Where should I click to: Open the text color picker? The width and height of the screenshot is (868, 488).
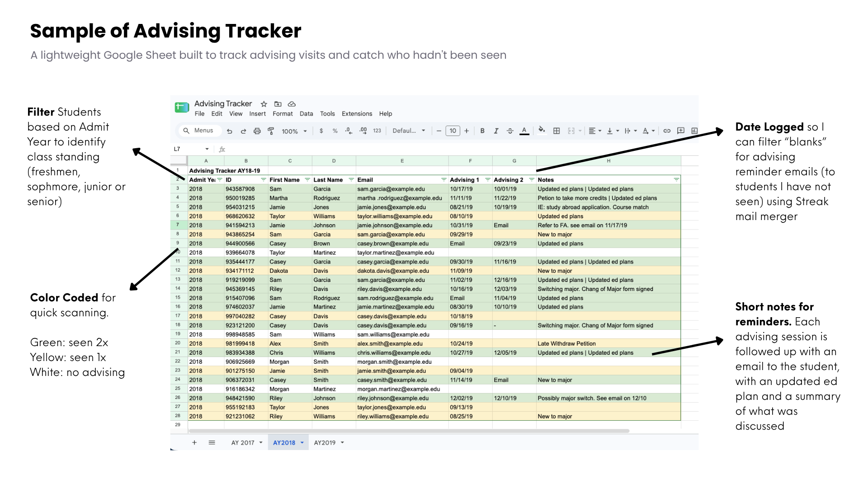point(524,131)
